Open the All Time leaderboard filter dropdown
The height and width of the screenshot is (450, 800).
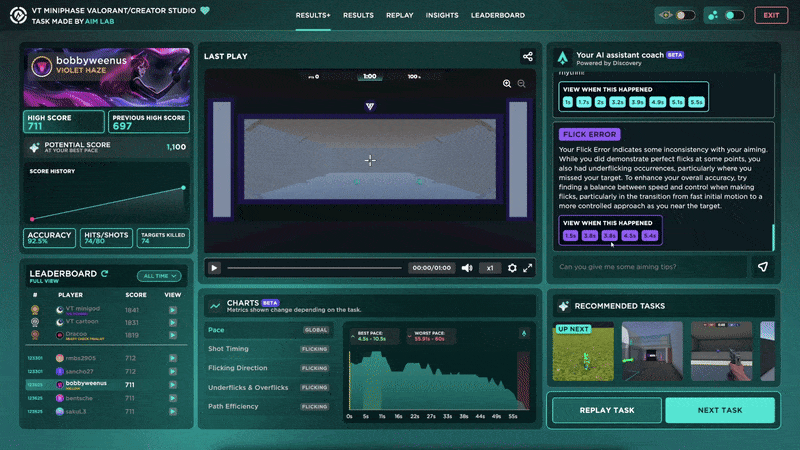point(160,276)
